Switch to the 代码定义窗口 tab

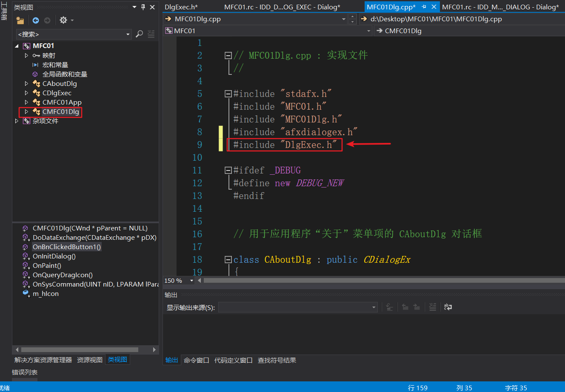tap(234, 360)
